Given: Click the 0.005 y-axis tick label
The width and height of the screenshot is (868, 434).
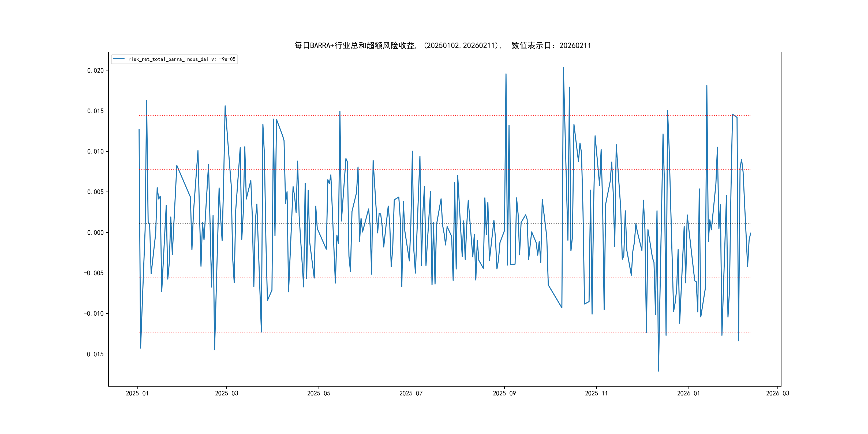Looking at the screenshot, I should tap(95, 192).
